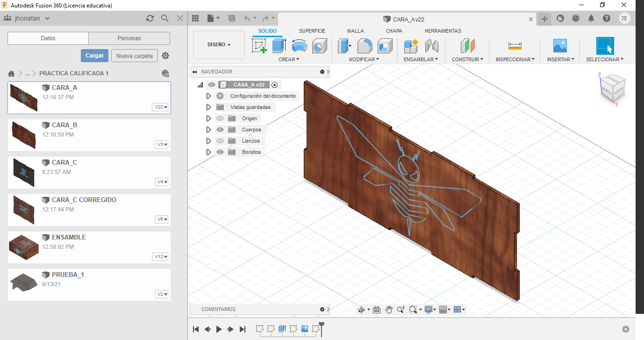Click the Cargar button
The width and height of the screenshot is (644, 340).
click(x=94, y=56)
